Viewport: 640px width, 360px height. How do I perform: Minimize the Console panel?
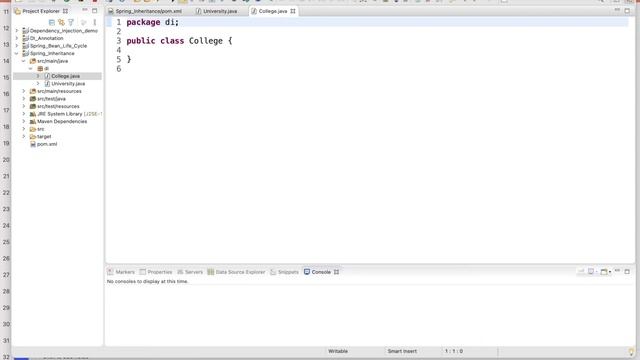(617, 271)
